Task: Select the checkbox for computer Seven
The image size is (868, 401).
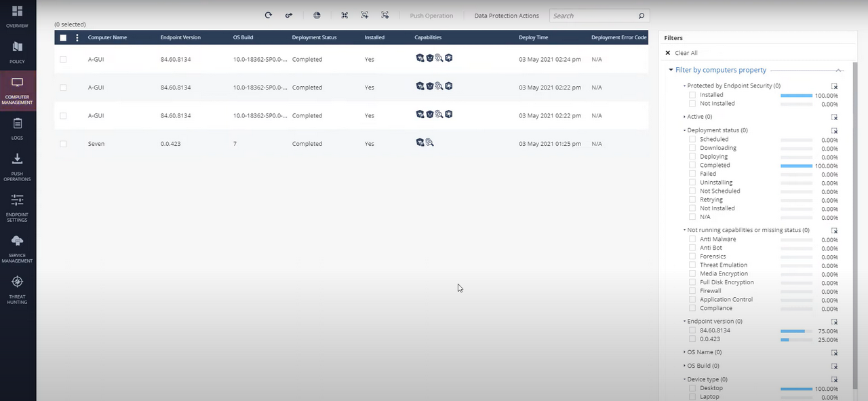Action: point(62,143)
